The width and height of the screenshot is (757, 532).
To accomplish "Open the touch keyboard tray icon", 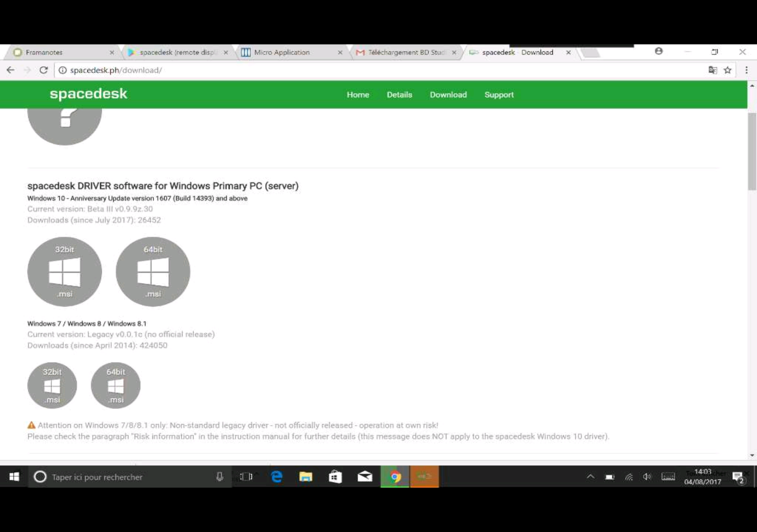I will (668, 477).
